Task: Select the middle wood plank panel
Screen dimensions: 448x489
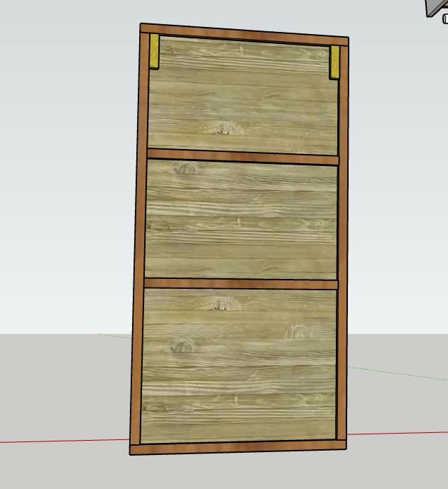Action: (x=241, y=221)
